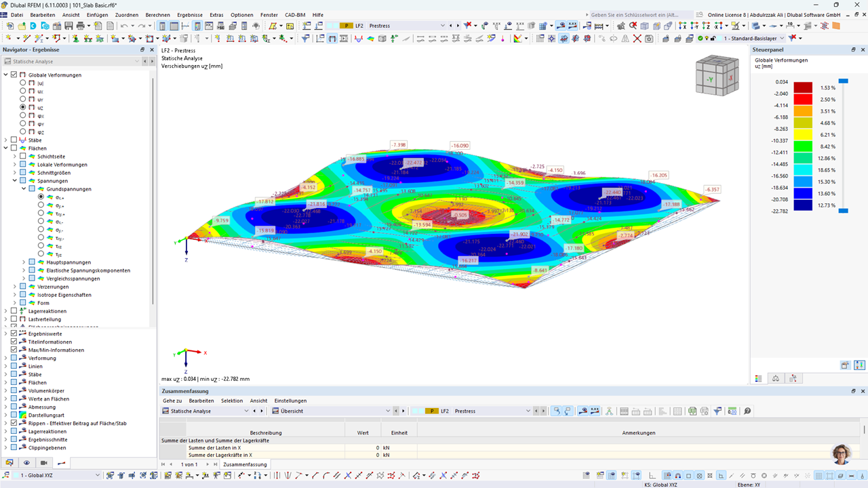
Task: Click the view cube navigator
Action: pos(717,77)
